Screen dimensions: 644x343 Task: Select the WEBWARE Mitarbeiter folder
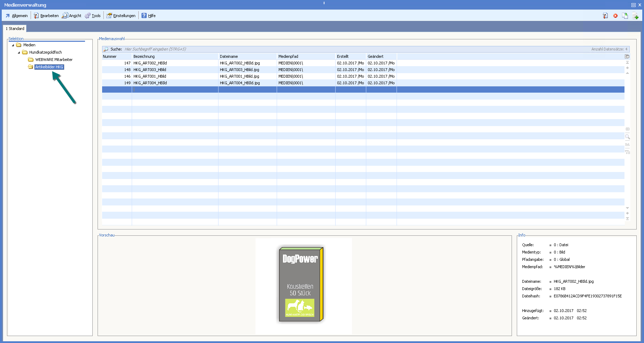[54, 60]
